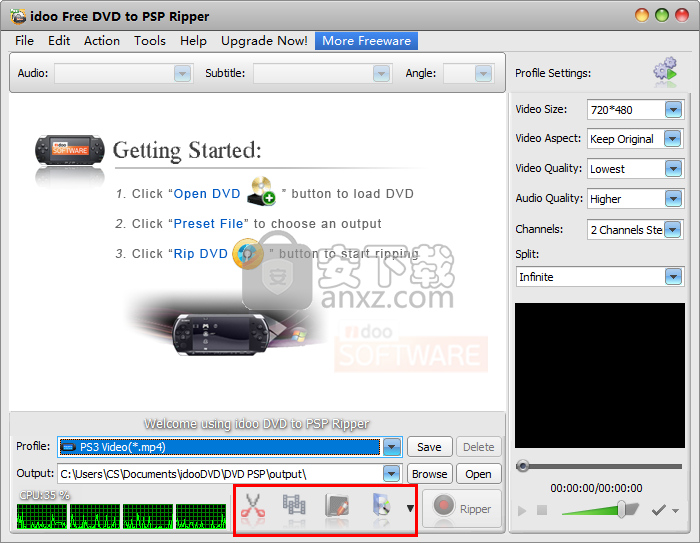This screenshot has height=543, width=700.
Task: Click the green maximize window button
Action: click(x=662, y=15)
